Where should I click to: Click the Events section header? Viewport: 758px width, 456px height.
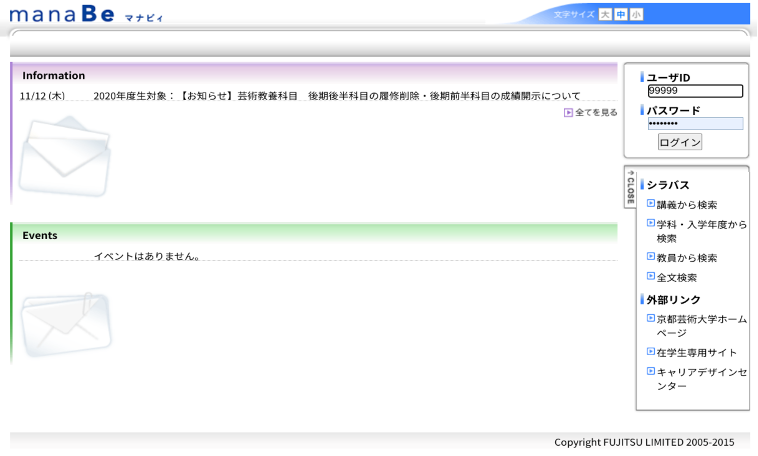pos(314,235)
